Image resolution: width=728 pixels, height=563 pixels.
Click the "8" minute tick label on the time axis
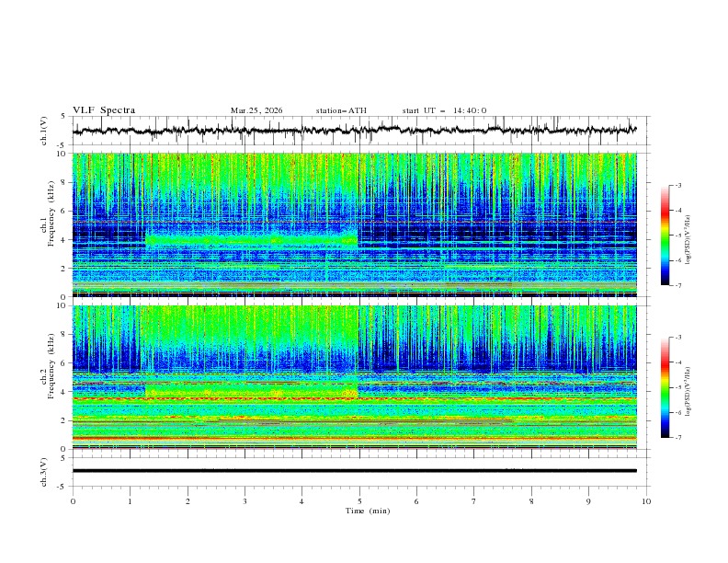531,501
